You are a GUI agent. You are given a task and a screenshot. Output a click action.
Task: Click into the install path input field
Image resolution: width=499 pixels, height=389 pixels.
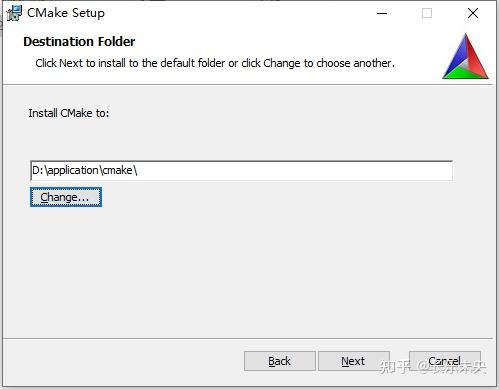coord(241,171)
